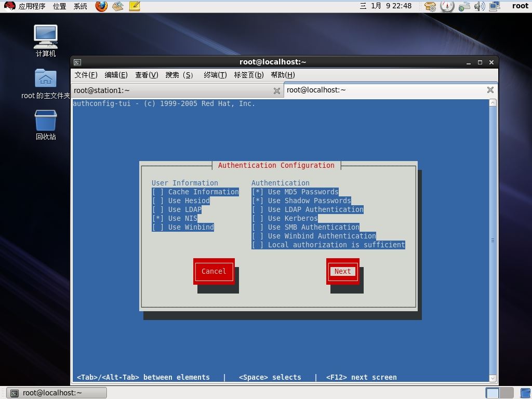Select second workspace in switcher
Screen dimensions: 532x399
(506, 393)
